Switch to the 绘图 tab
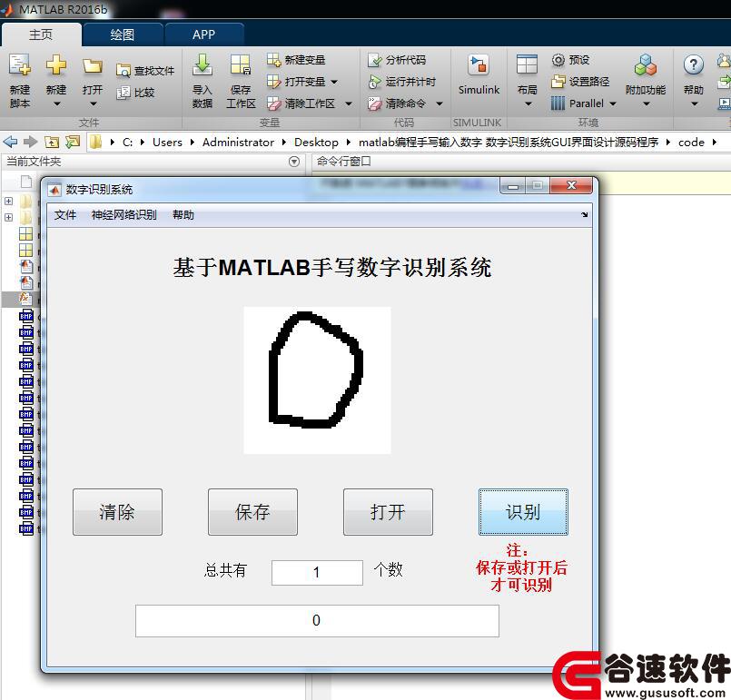The height and width of the screenshot is (700, 731). pyautogui.click(x=123, y=35)
